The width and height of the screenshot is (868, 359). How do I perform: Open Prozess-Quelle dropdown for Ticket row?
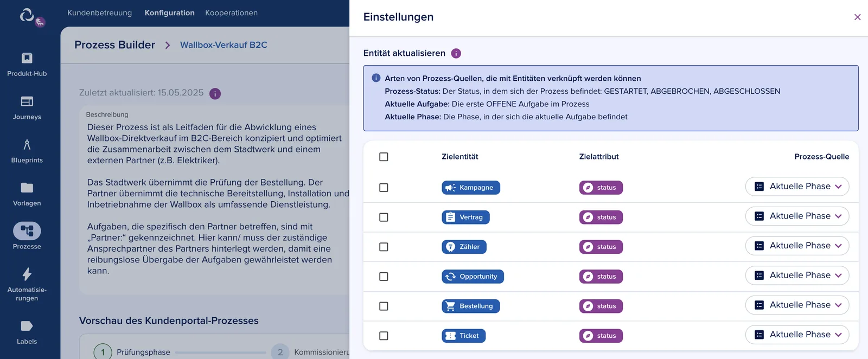coord(797,335)
